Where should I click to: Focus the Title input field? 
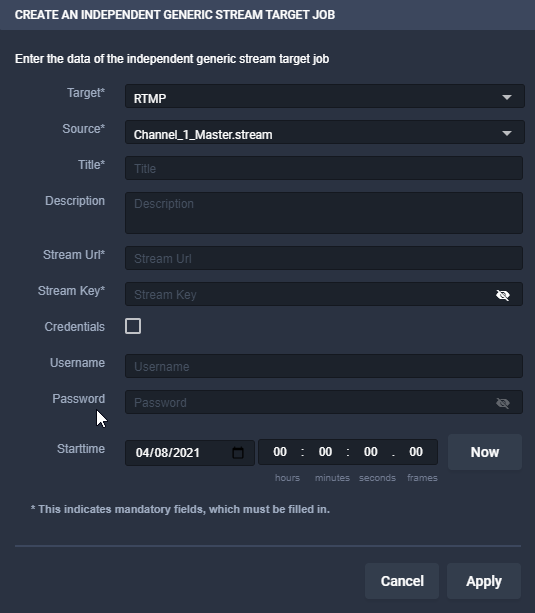tap(324, 168)
